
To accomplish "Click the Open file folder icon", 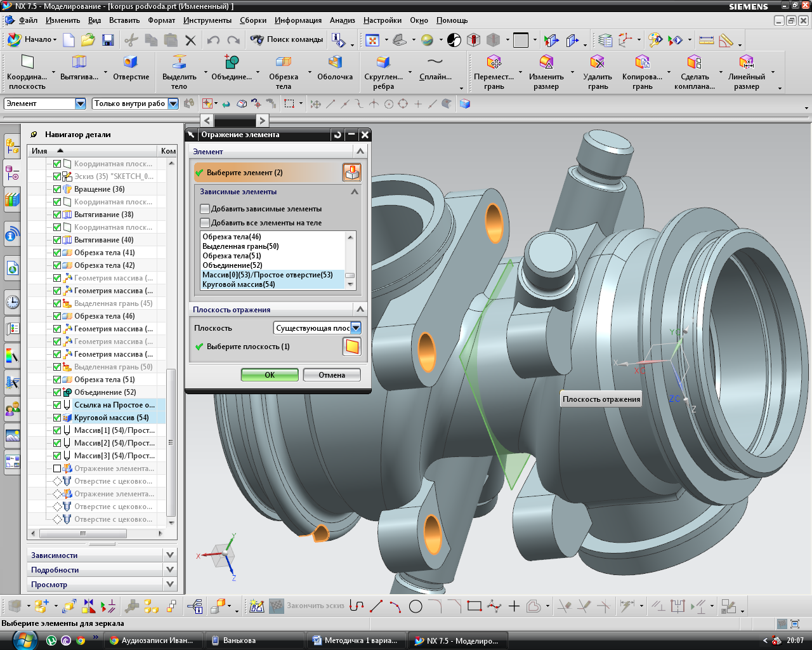I will 88,40.
